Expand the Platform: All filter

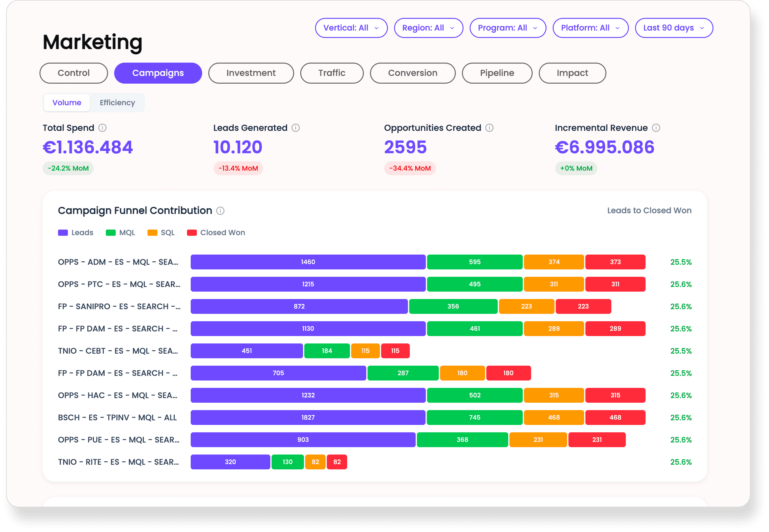click(x=590, y=28)
